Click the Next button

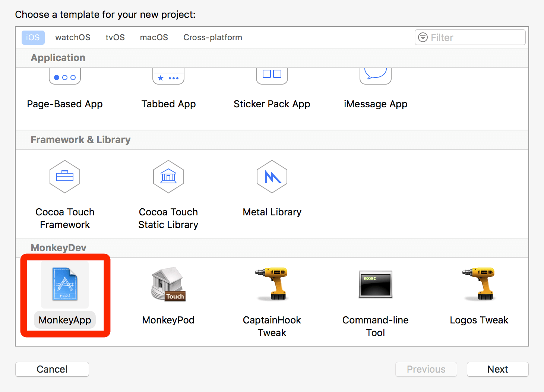tap(498, 369)
